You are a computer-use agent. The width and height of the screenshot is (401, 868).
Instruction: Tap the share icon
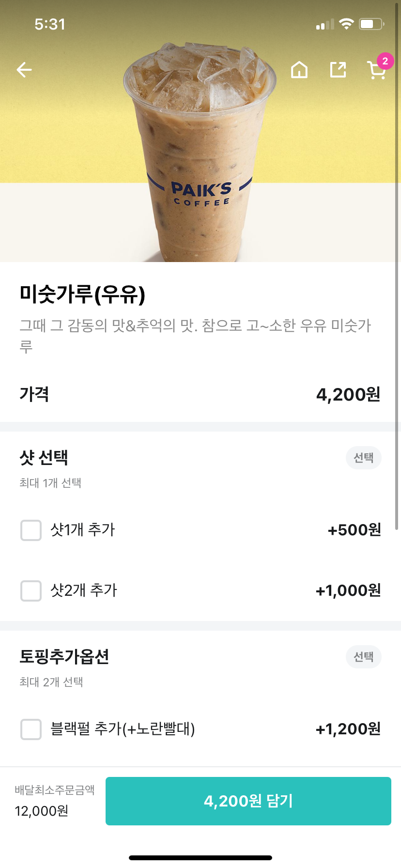tap(338, 70)
